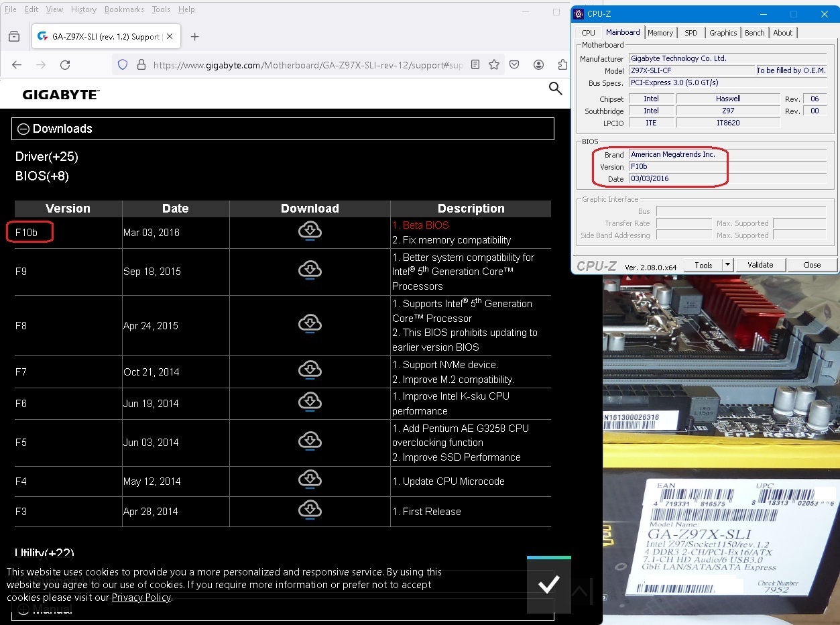Expand the Driver(+25) list
Viewport: 840px width, 625px height.
point(47,157)
